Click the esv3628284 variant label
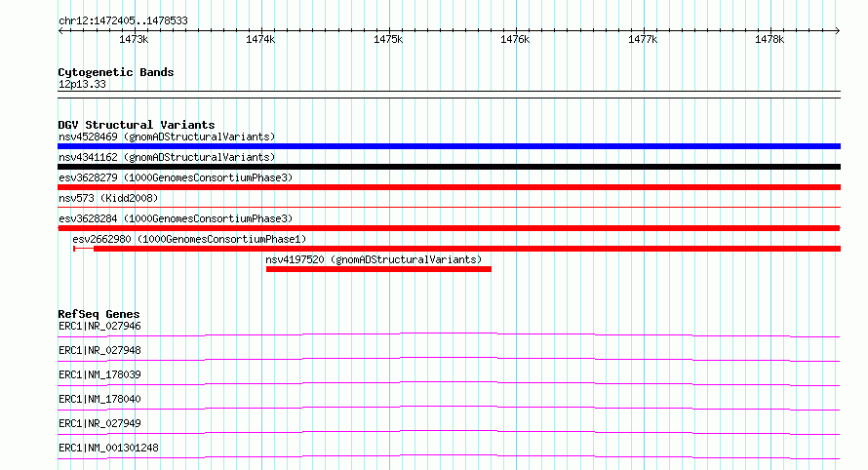The height and width of the screenshot is (470, 868). coord(176,218)
